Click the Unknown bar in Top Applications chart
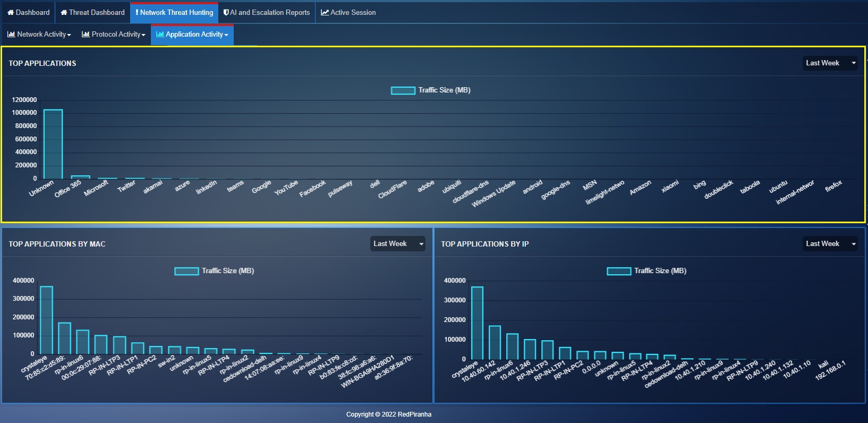Viewport: 868px width, 423px height. pos(53,144)
